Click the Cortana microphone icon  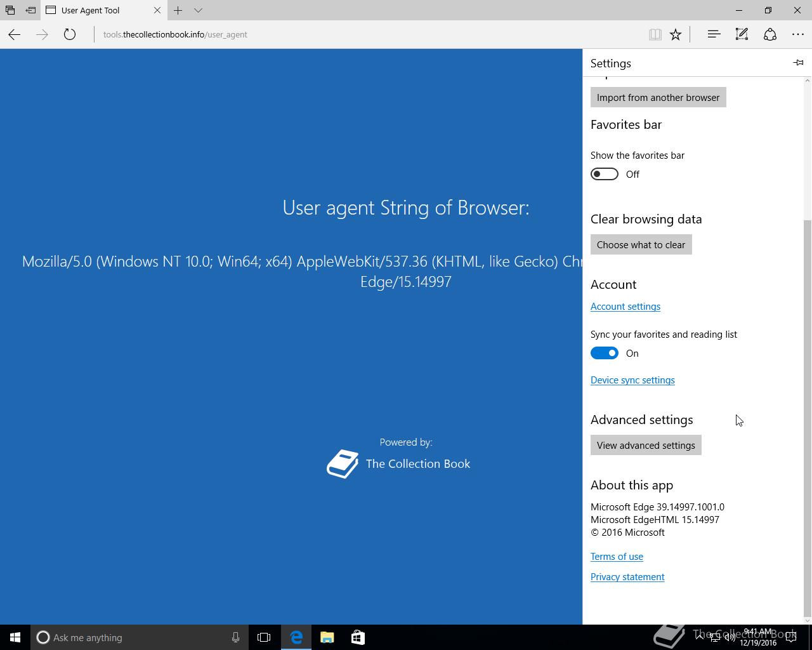click(235, 637)
